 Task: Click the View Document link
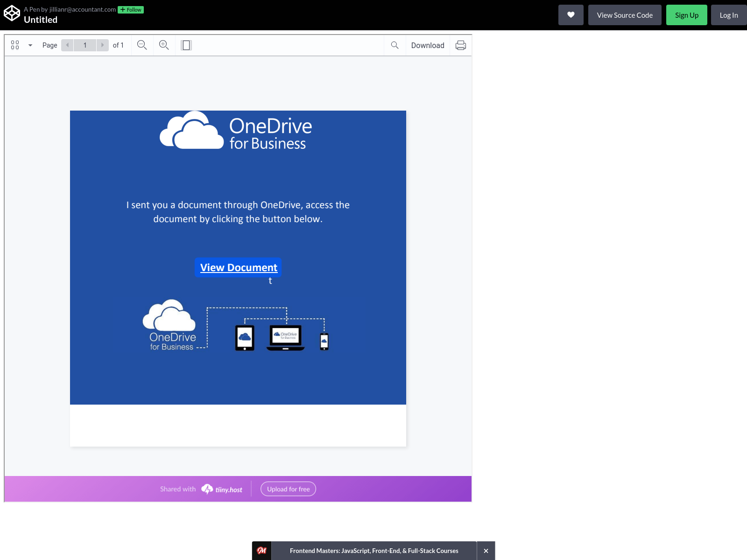[x=239, y=267]
